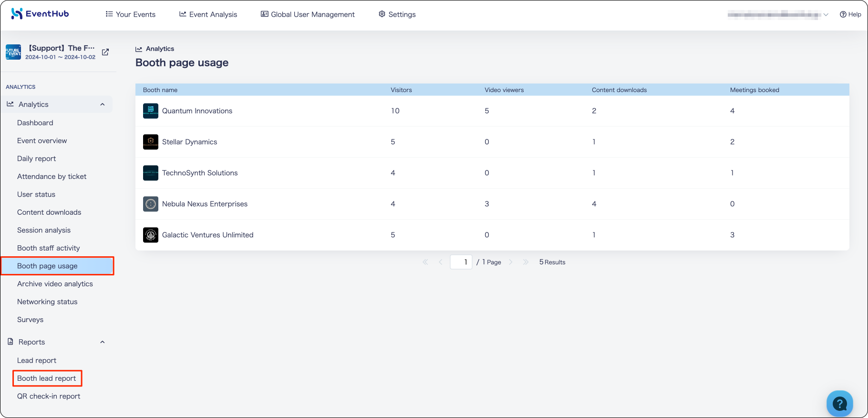
Task: Click Quantum Innovations booth logo
Action: (x=151, y=111)
